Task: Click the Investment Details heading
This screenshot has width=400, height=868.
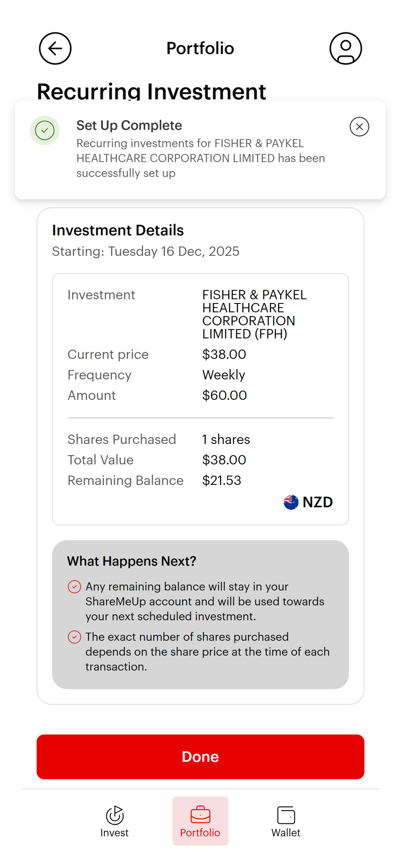Action: [118, 230]
